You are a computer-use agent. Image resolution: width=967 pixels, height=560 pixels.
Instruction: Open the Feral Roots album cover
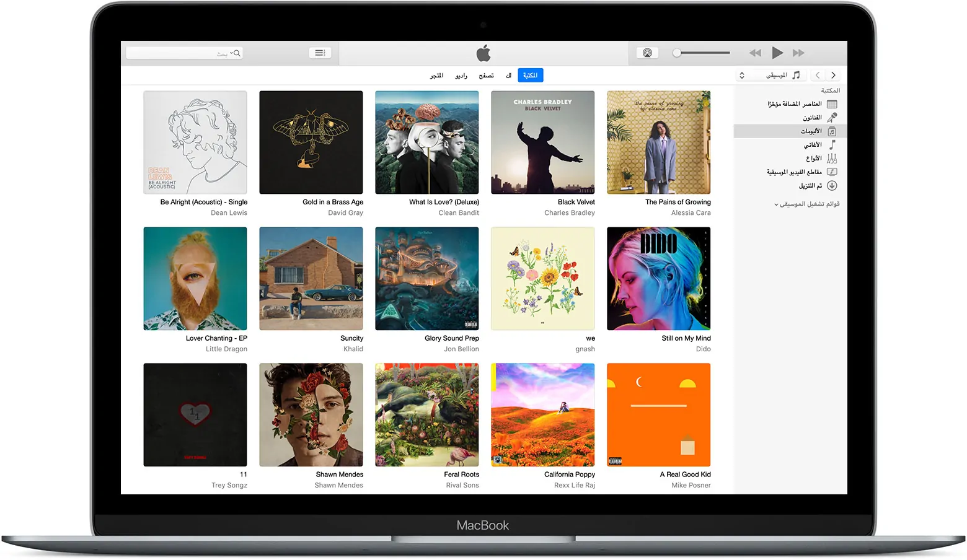(427, 415)
